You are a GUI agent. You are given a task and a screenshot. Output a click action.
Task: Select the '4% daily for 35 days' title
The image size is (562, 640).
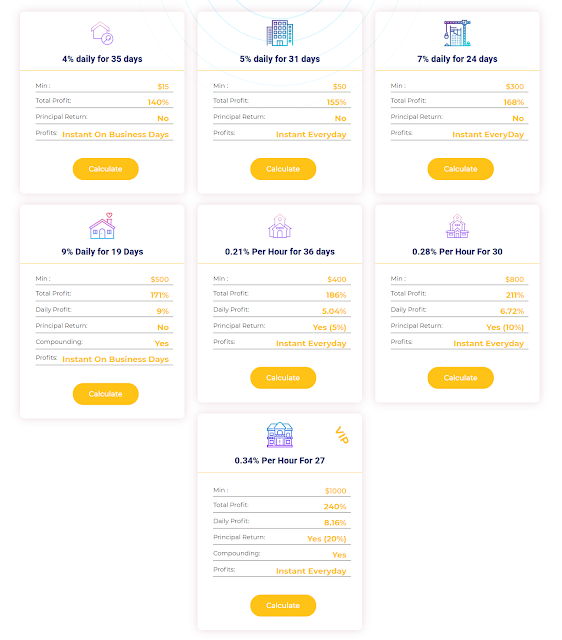click(102, 59)
